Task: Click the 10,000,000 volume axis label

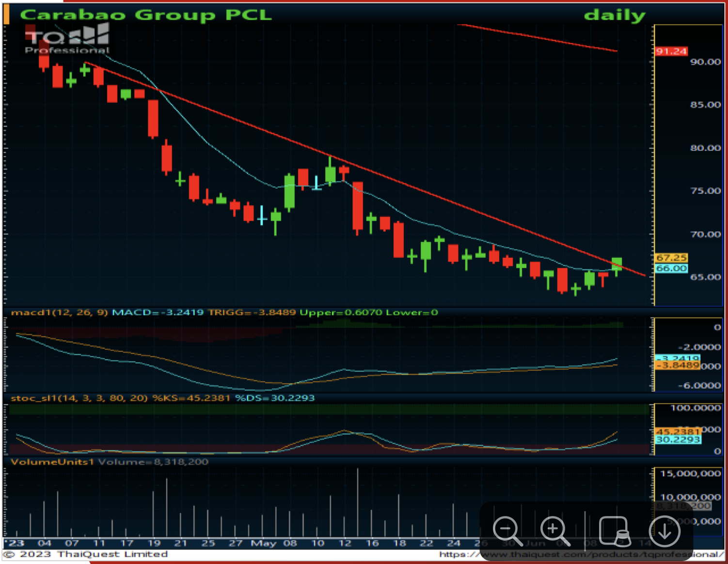Action: 691,497
